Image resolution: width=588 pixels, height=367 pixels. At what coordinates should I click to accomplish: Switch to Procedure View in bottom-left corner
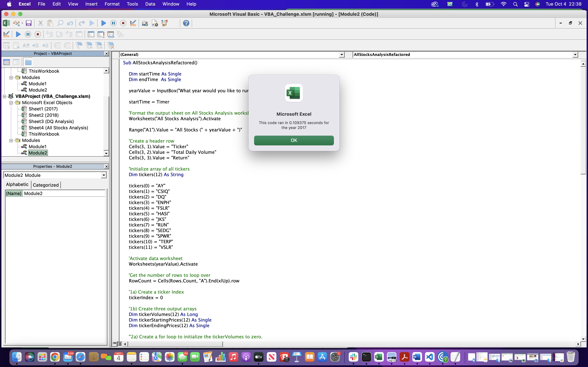coord(114,344)
